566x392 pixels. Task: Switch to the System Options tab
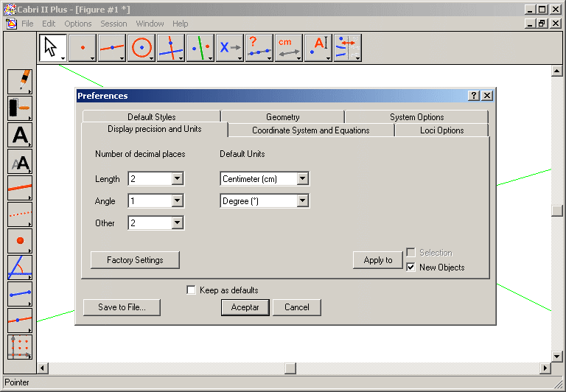coord(416,117)
